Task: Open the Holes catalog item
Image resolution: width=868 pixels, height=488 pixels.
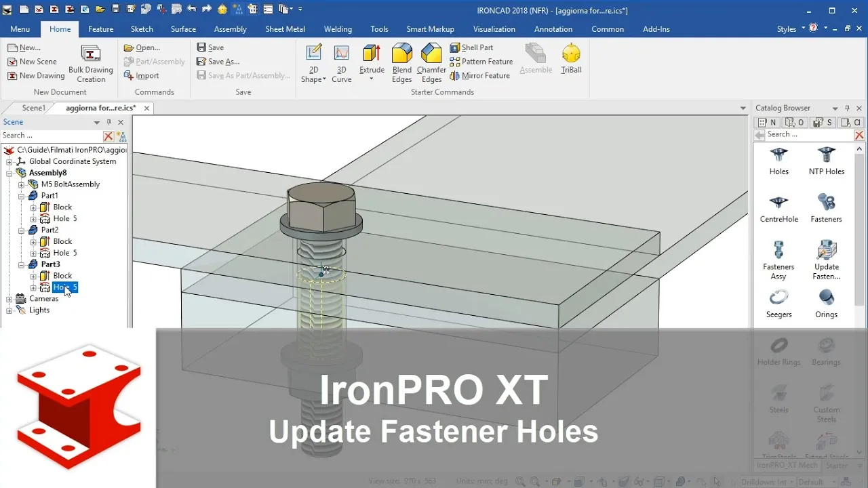Action: (779, 161)
